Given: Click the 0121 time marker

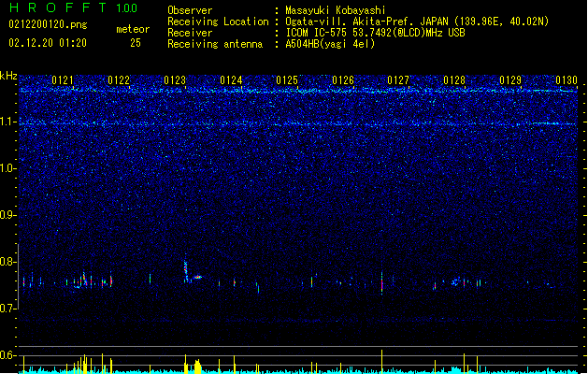Looking at the screenshot, I should pyautogui.click(x=63, y=80).
